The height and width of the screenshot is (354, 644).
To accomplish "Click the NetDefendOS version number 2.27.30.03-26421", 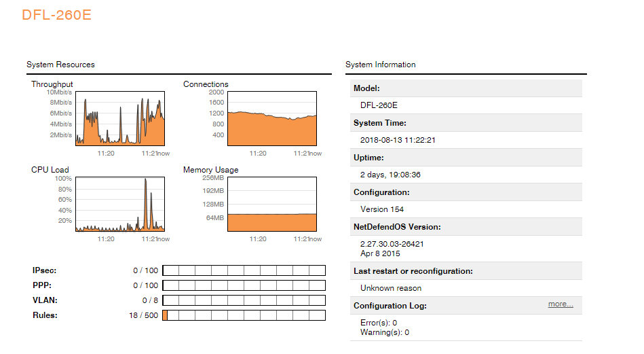I will click(x=392, y=244).
